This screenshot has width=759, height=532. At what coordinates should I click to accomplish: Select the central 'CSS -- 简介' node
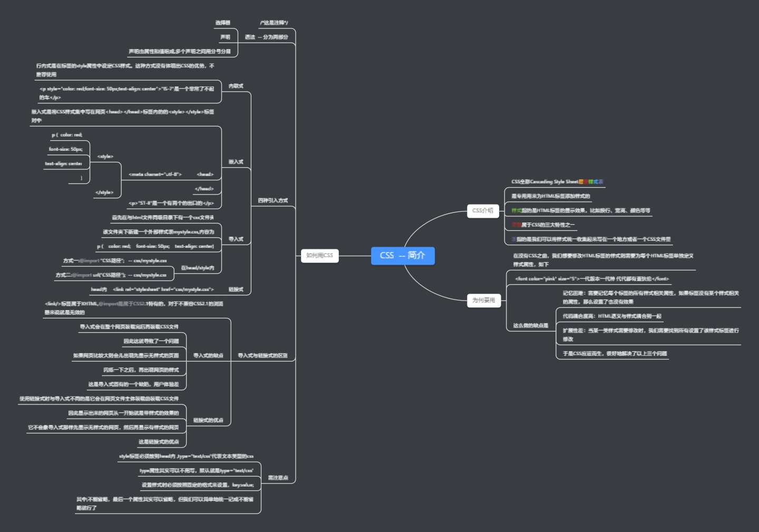[x=403, y=255]
